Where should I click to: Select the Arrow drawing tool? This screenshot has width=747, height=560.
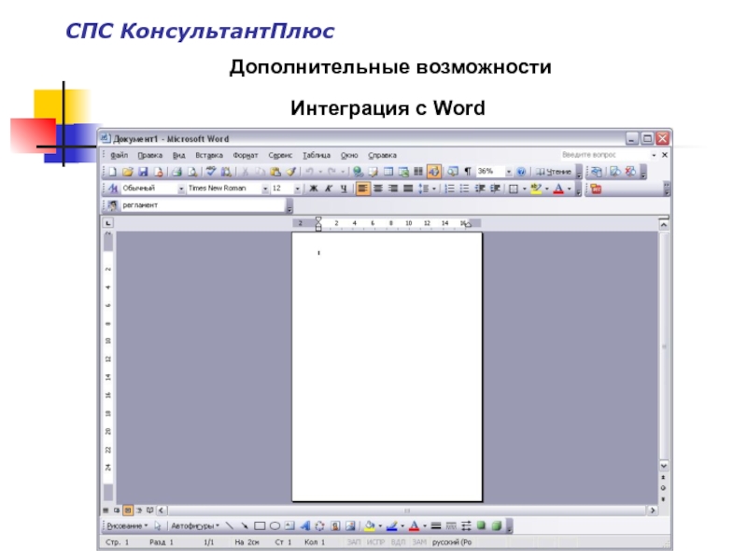[x=245, y=526]
